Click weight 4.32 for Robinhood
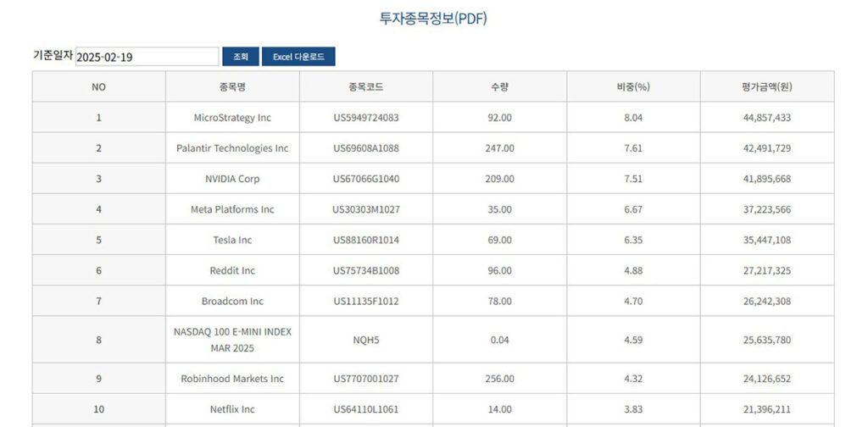The image size is (868, 427). [x=633, y=379]
